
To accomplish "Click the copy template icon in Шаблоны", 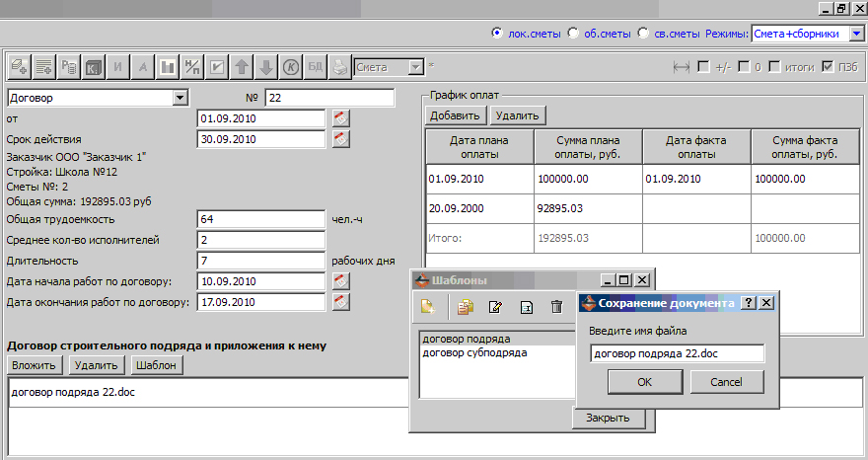I will 465,307.
